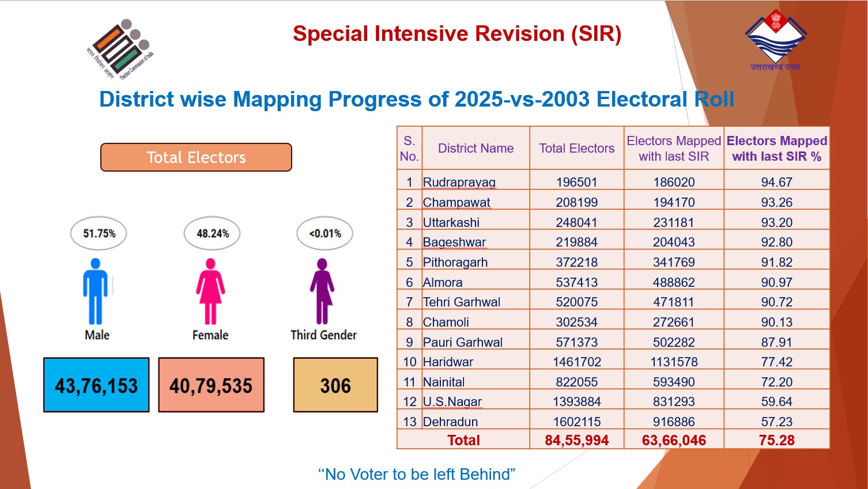Click the 48.24% oval badge
Viewport: 868px width, 489px height.
click(212, 233)
